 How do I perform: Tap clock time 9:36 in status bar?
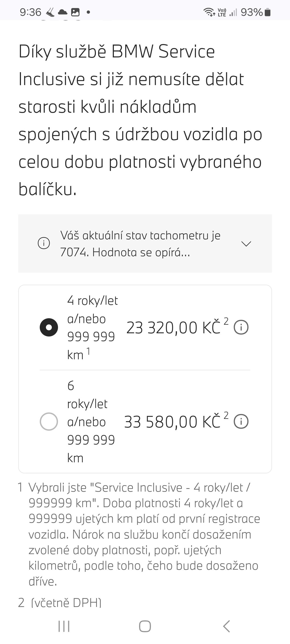(x=31, y=12)
